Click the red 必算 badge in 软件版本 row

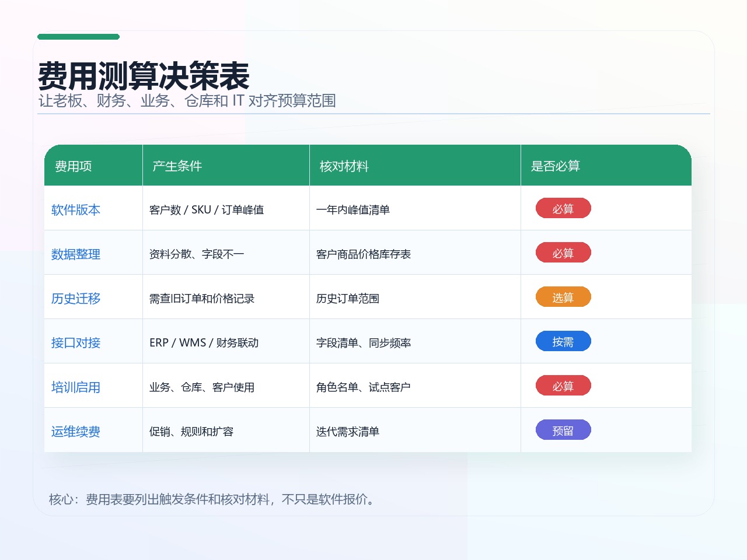pos(563,209)
